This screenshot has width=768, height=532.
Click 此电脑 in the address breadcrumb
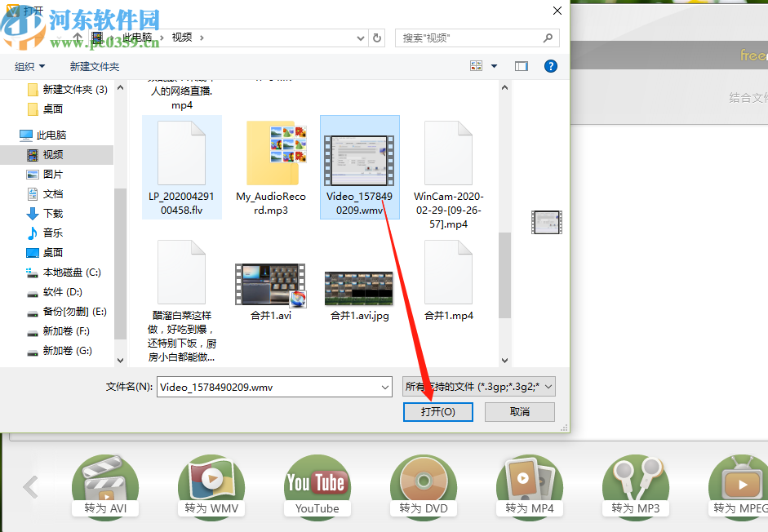pyautogui.click(x=137, y=38)
